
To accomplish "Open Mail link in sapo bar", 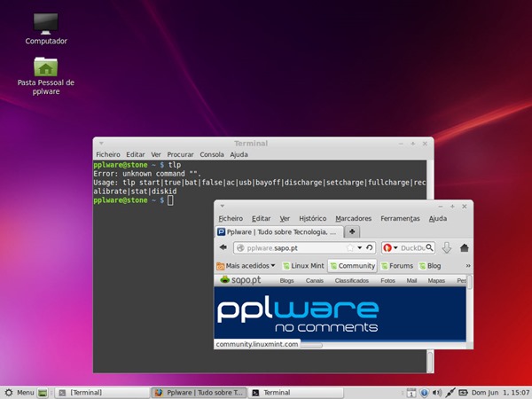I will tap(411, 280).
